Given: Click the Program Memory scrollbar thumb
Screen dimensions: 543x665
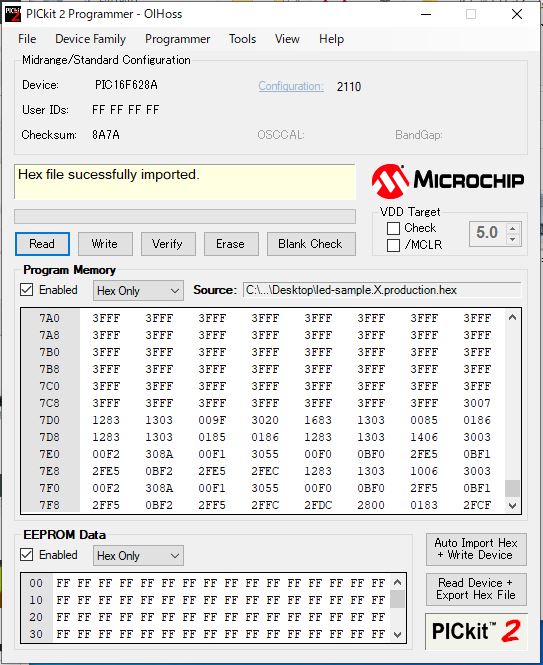Looking at the screenshot, I should tap(512, 488).
